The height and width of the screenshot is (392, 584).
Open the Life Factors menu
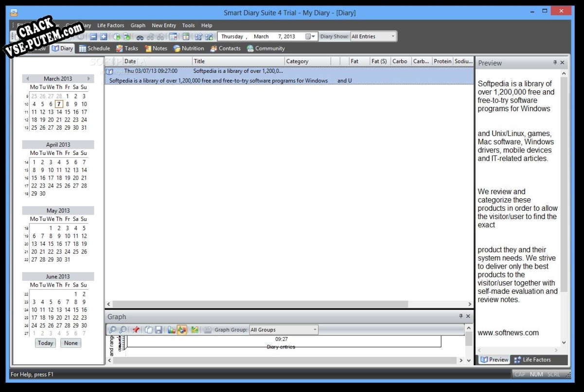[x=110, y=25]
